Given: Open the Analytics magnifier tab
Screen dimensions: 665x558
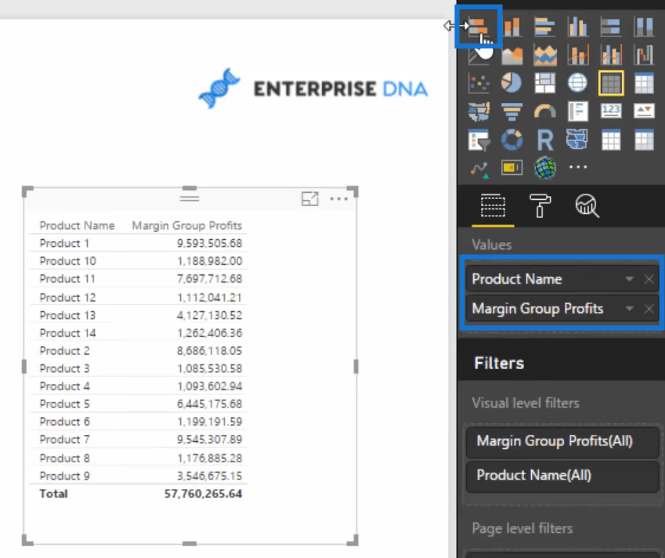Looking at the screenshot, I should click(587, 206).
